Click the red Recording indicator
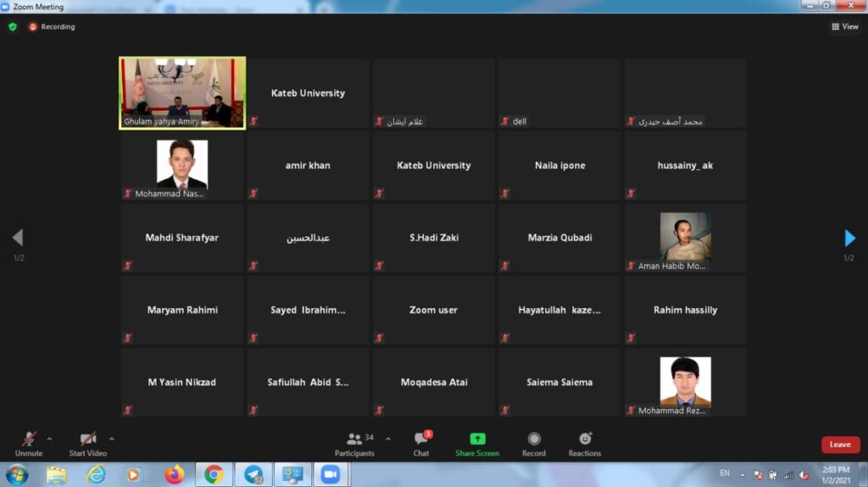The image size is (868, 487). (x=52, y=26)
